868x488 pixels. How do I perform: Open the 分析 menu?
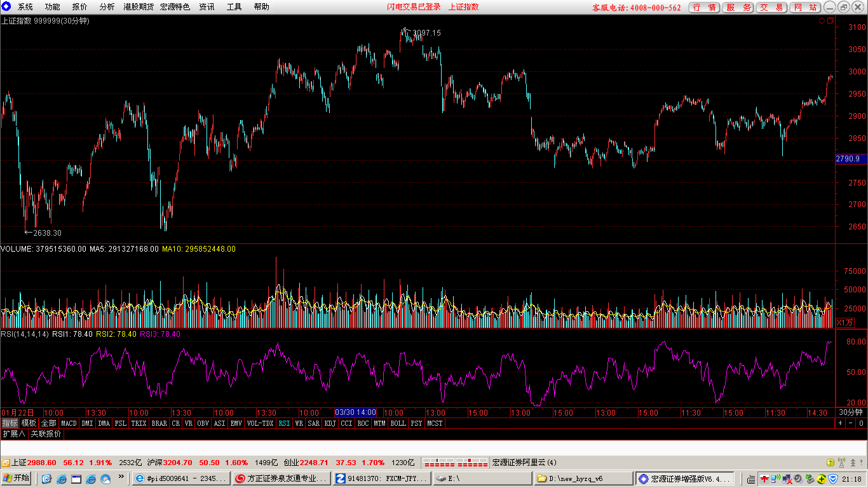tap(107, 7)
